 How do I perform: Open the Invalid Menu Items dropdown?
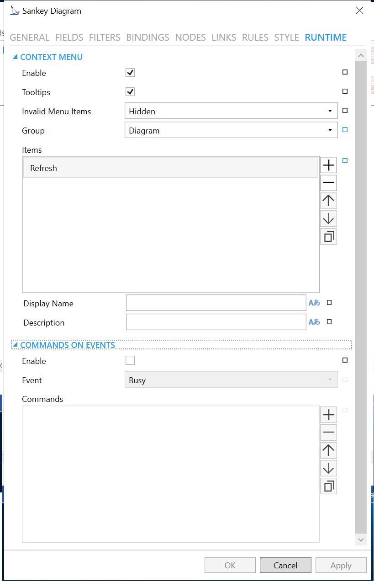click(231, 111)
